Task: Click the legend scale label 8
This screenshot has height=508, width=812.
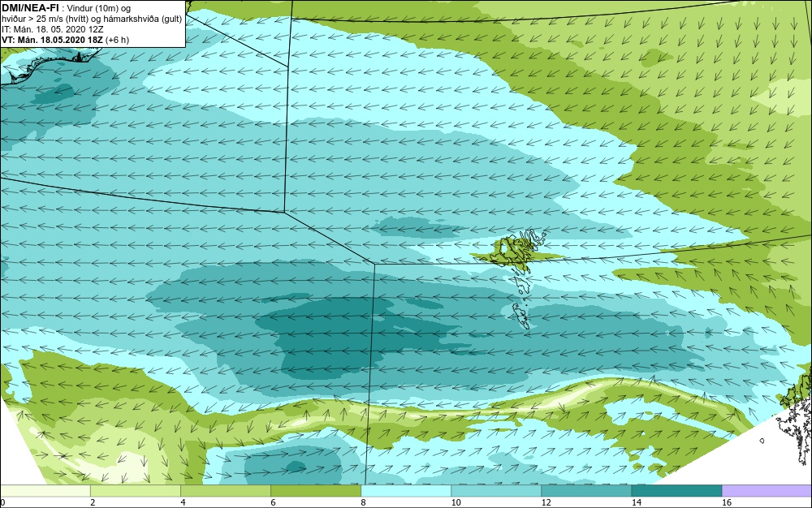Action: tap(363, 502)
